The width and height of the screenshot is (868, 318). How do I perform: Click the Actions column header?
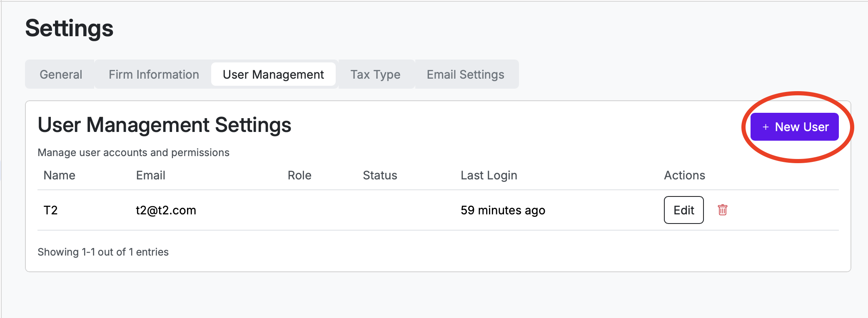click(684, 175)
